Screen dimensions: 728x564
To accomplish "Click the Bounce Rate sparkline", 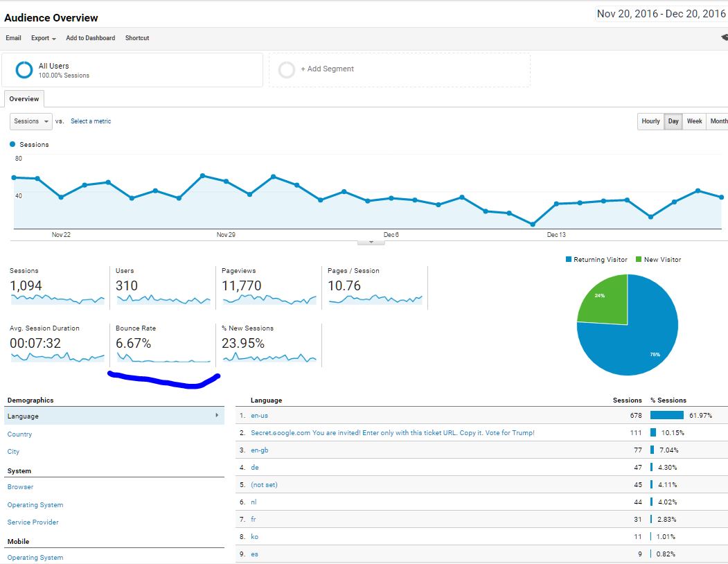I will pos(163,357).
